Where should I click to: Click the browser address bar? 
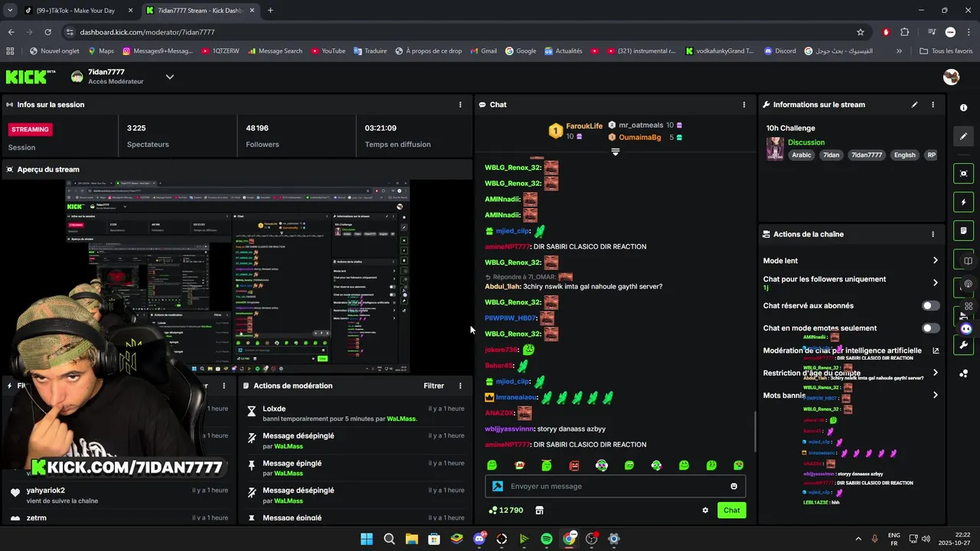coord(459,32)
